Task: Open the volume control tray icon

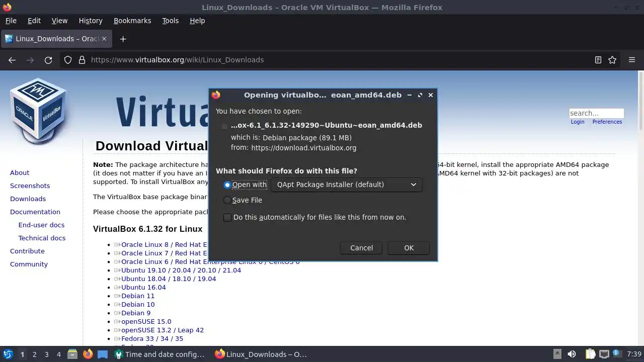Action: coord(572,354)
